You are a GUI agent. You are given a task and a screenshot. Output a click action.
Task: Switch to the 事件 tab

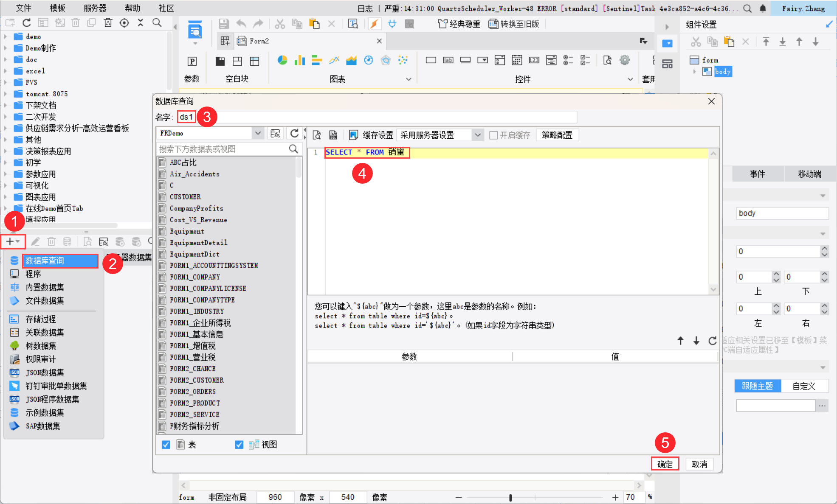(757, 174)
